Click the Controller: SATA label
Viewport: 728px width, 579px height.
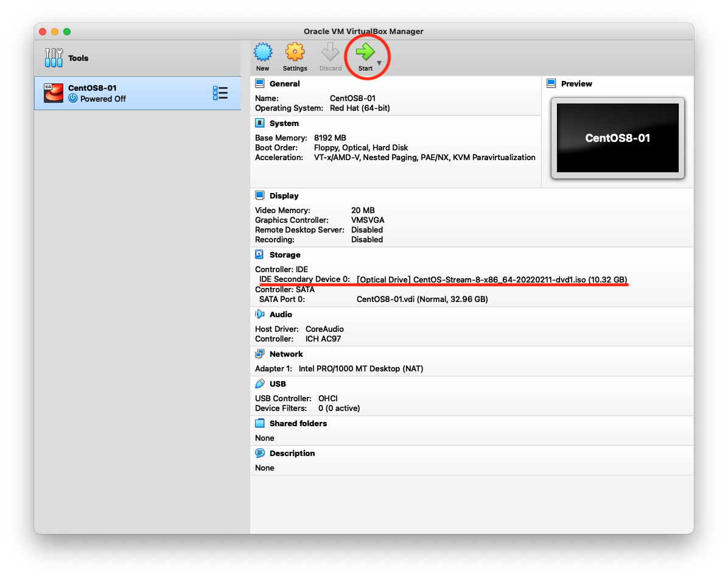[285, 289]
